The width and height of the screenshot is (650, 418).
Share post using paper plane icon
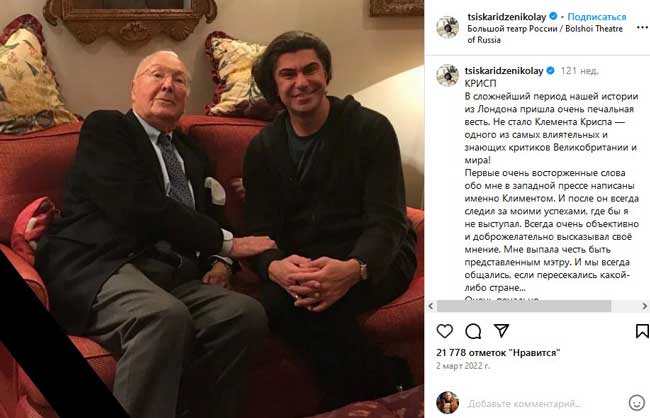pos(501,331)
